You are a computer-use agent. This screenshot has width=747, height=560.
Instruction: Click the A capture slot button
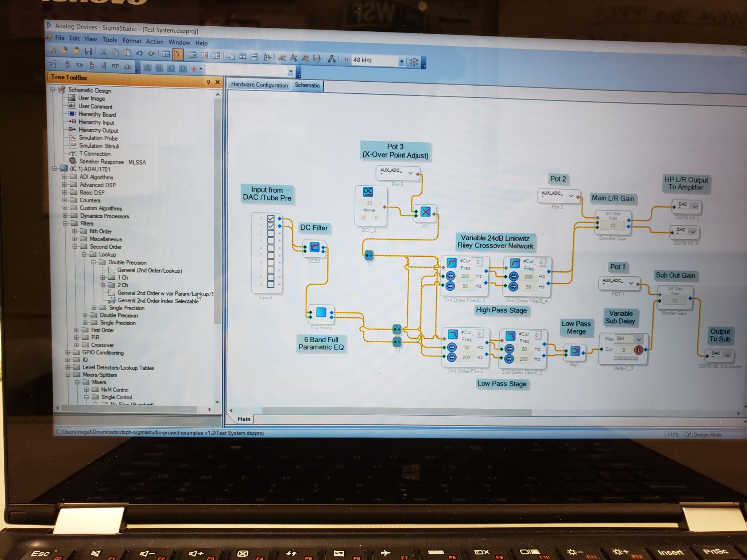point(147,67)
